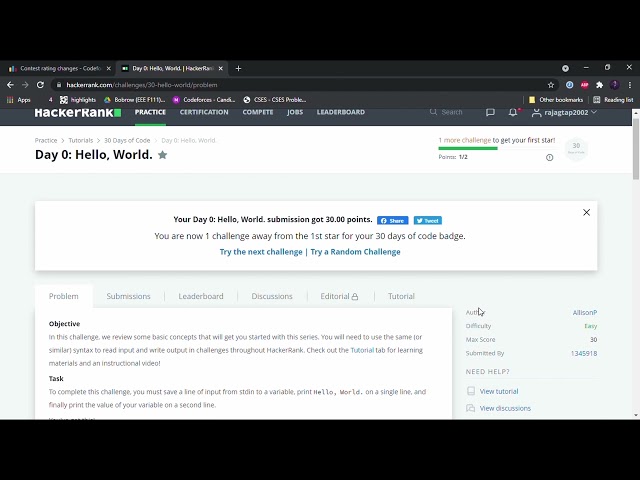
Task: Open the Other bookmarks folder
Action: tap(556, 100)
